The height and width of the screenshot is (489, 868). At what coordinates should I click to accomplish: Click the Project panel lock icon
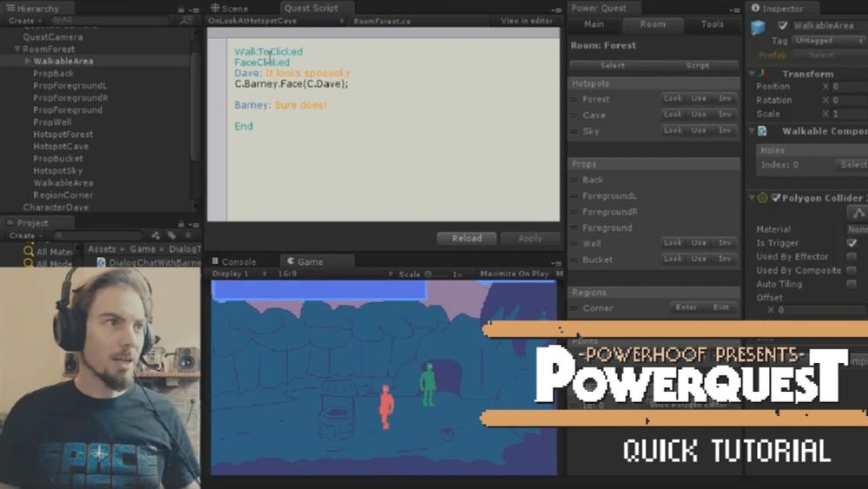click(x=181, y=224)
